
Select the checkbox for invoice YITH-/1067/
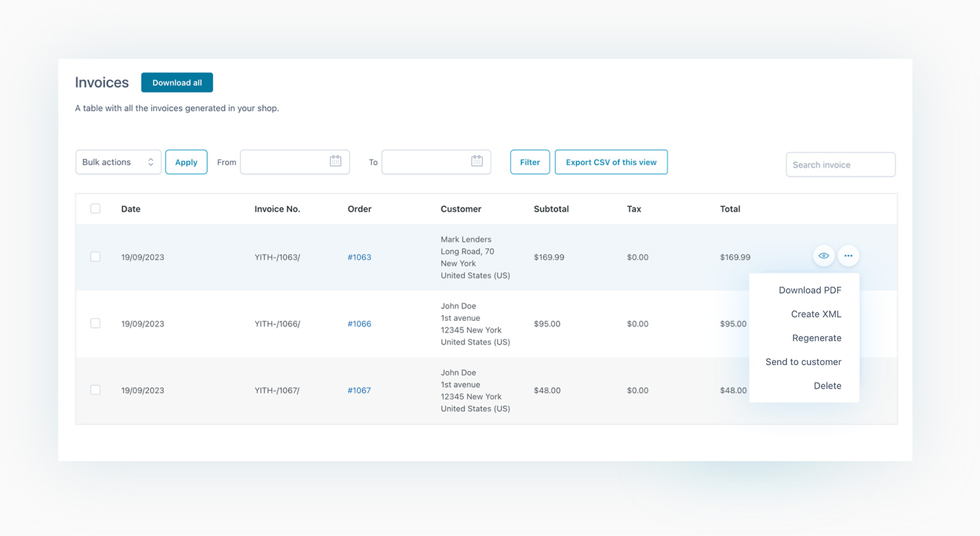tap(95, 390)
